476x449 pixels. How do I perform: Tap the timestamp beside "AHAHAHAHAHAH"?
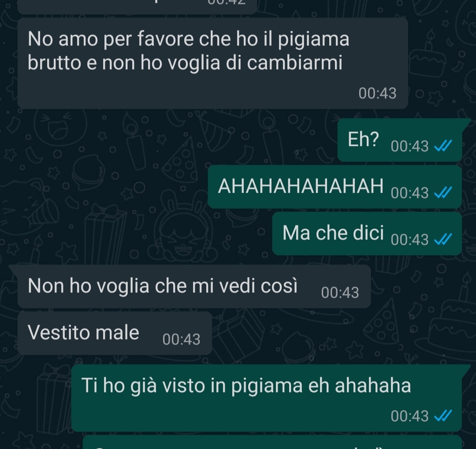click(x=409, y=193)
